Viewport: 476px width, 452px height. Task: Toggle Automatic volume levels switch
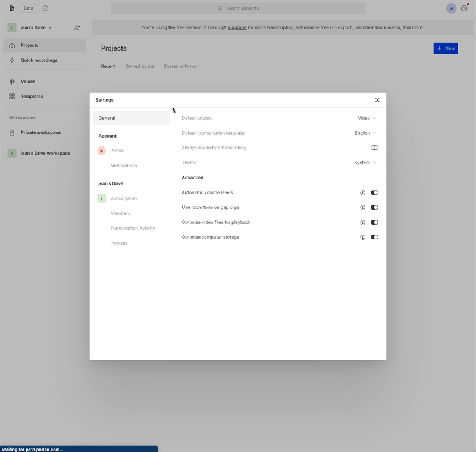point(374,192)
